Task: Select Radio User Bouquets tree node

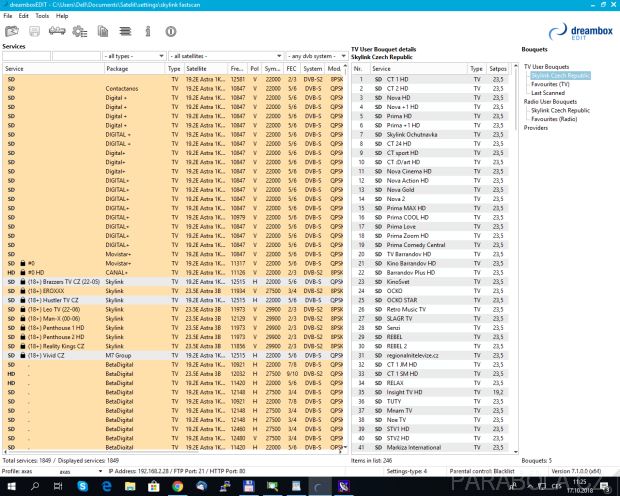Action: [x=550, y=102]
